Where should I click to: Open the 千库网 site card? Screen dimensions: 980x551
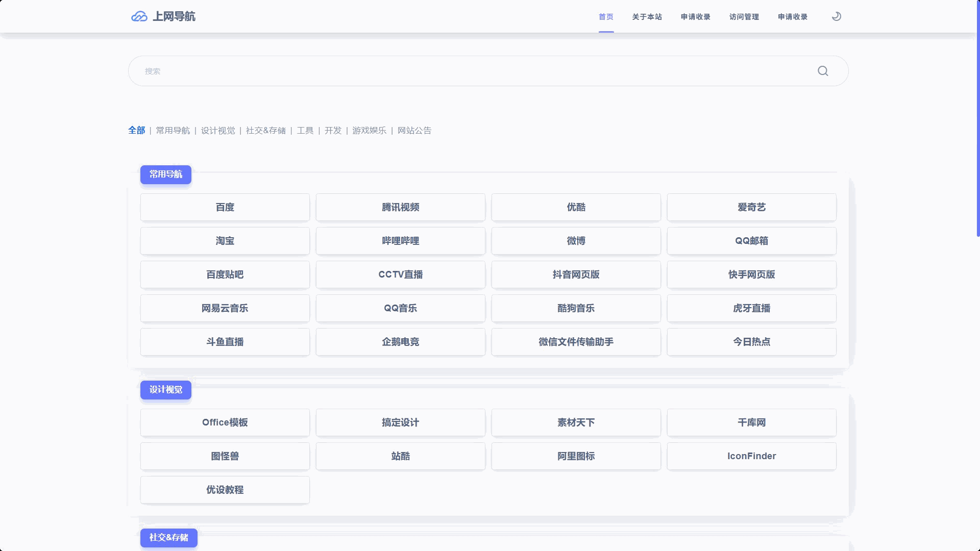(x=752, y=422)
